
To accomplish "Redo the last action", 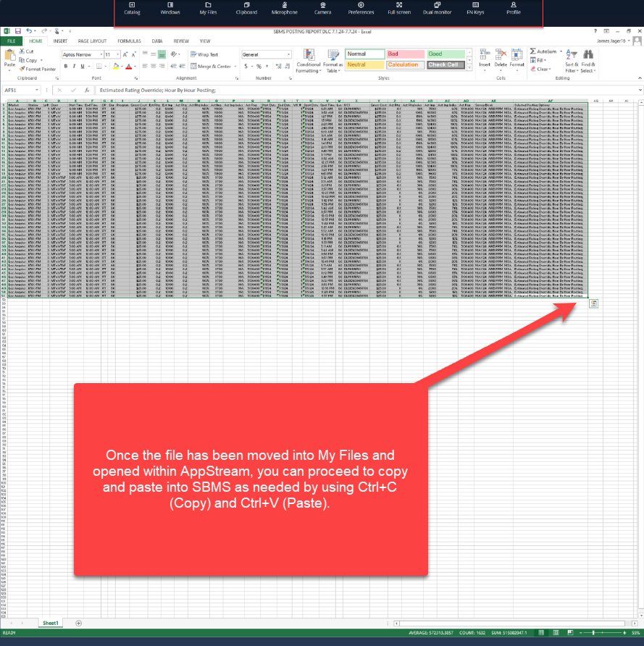I will [43, 31].
